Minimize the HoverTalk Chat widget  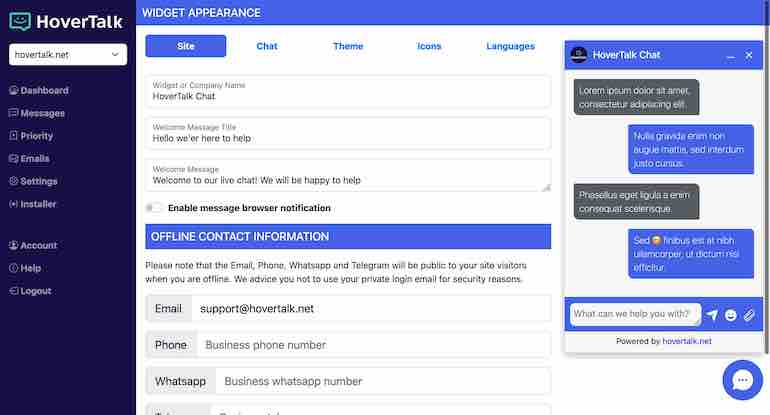pyautogui.click(x=731, y=55)
